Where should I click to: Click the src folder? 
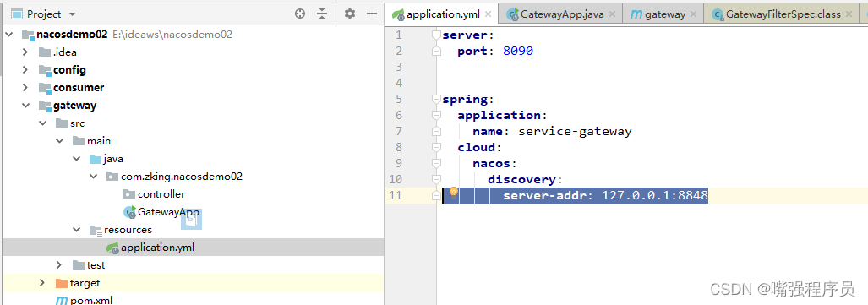[77, 123]
